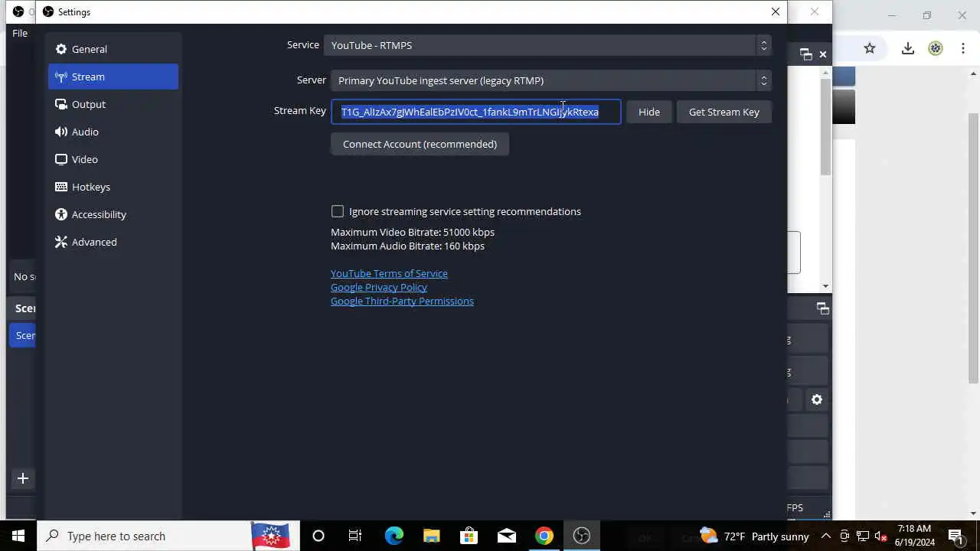
Task: Open Google Third-Party Permissions link
Action: [x=402, y=301]
